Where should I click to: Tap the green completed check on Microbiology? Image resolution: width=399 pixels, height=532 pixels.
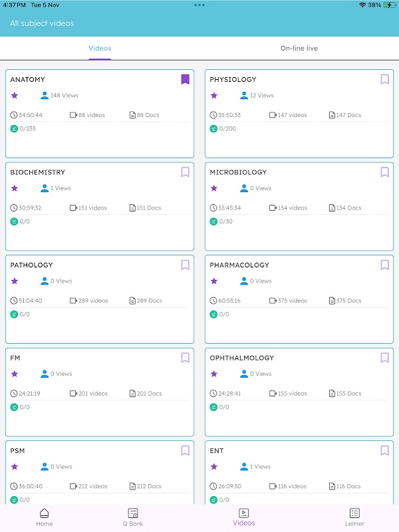tap(213, 221)
